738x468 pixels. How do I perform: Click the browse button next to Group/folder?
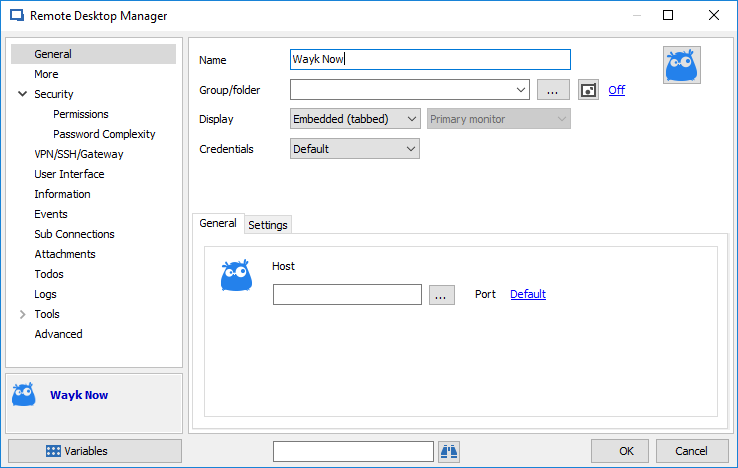click(553, 90)
